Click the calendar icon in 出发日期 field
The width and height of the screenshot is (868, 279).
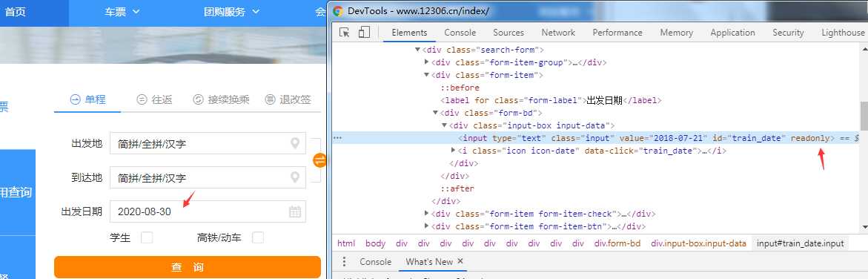point(295,211)
